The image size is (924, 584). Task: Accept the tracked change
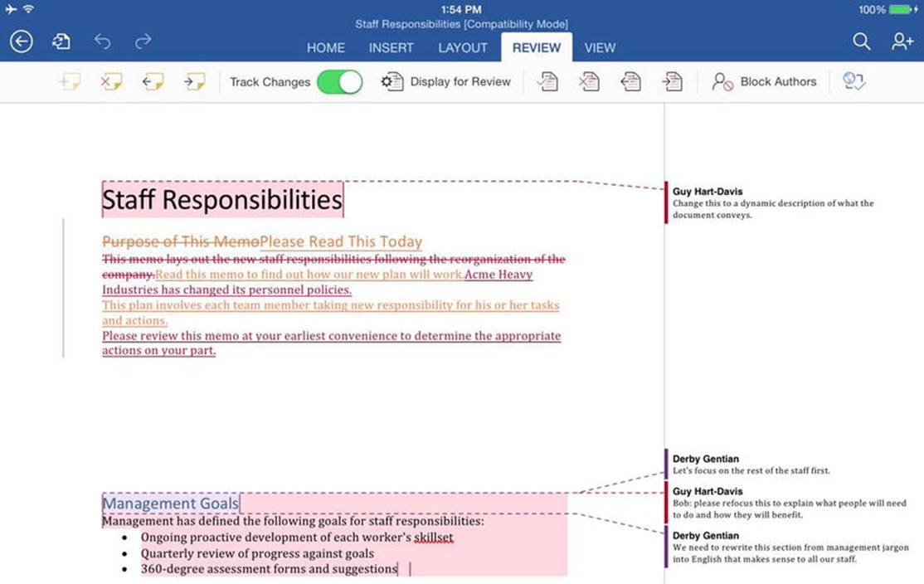[x=547, y=81]
